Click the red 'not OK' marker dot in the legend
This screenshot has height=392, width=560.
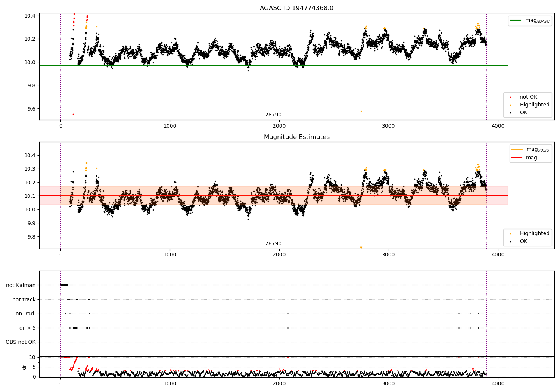[x=510, y=97]
